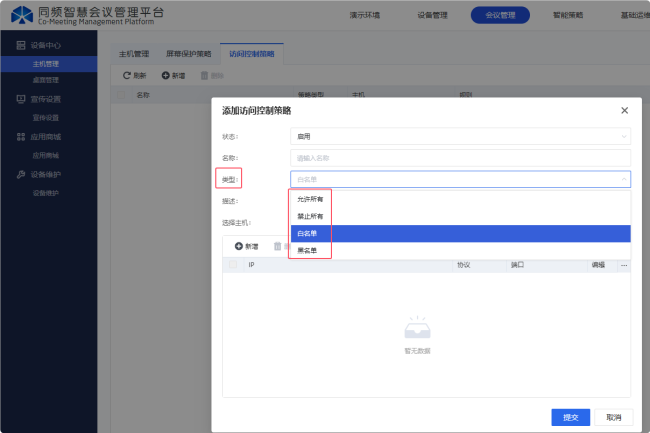
Task: Click the 宣传设置 monitor icon in the sidebar
Action: (21, 99)
